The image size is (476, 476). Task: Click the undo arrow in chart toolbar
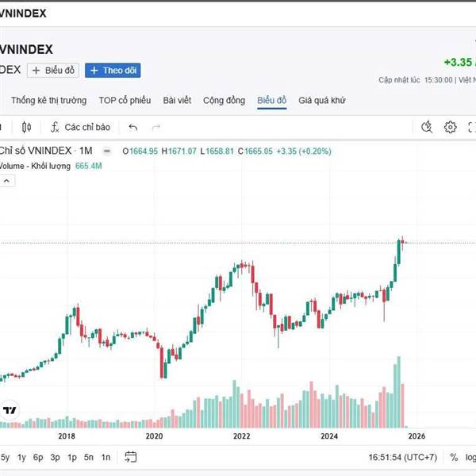point(132,127)
